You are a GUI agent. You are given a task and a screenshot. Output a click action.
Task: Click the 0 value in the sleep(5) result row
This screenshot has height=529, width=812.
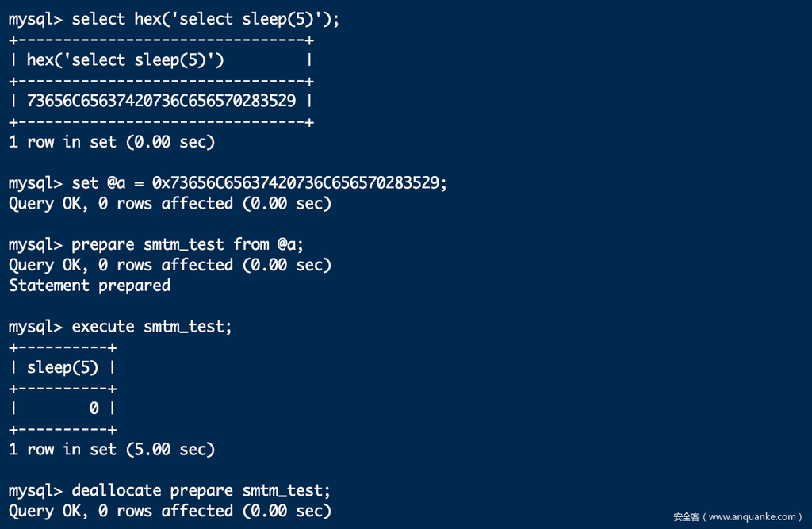coord(94,409)
